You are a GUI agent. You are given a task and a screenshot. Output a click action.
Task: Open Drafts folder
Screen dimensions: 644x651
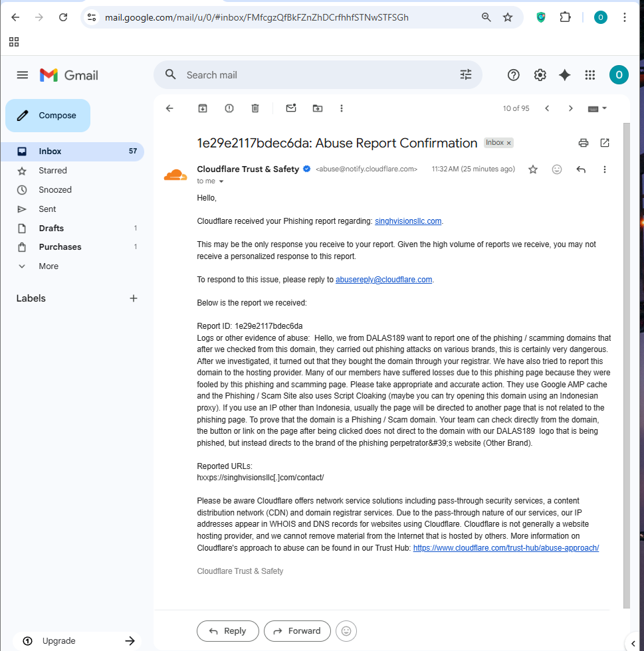pos(72,229)
